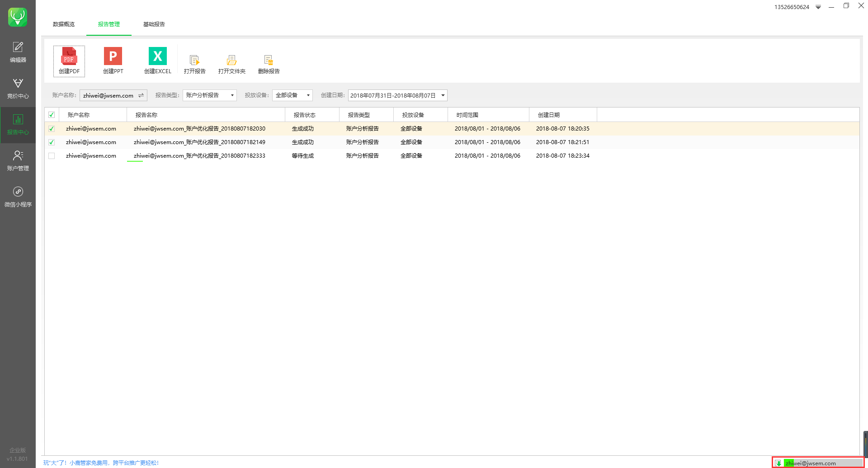Image resolution: width=868 pixels, height=468 pixels.
Task: Click the 打开报告 open report icon
Action: (195, 65)
